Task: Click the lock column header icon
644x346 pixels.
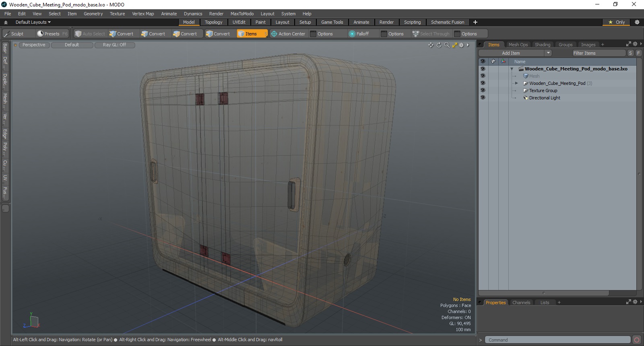Action: [x=493, y=62]
